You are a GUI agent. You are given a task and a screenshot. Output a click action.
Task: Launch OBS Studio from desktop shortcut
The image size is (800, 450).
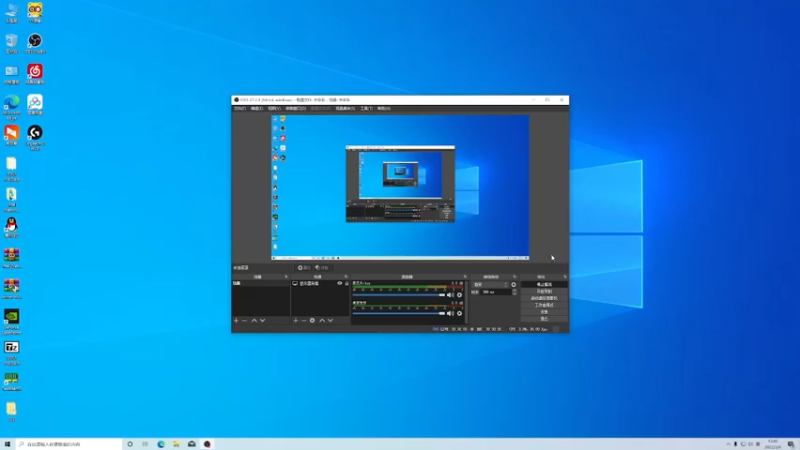click(35, 43)
